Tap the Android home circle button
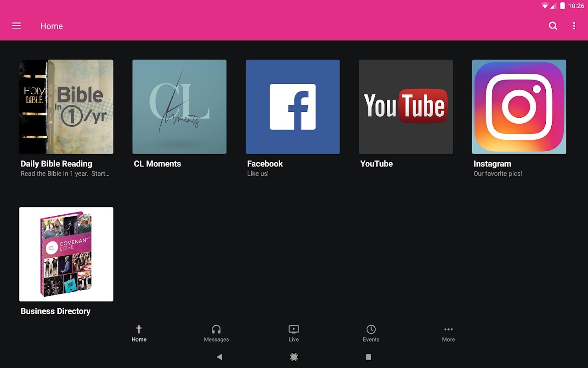 pos(294,357)
